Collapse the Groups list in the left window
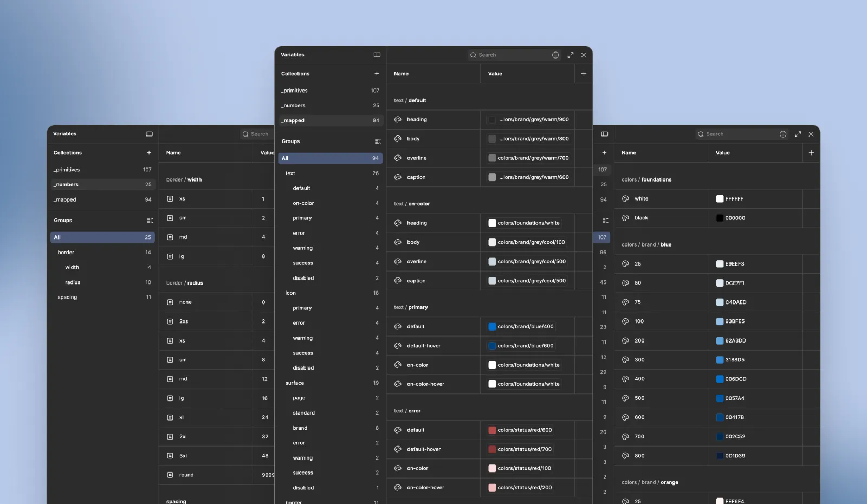867x504 pixels. 150,221
